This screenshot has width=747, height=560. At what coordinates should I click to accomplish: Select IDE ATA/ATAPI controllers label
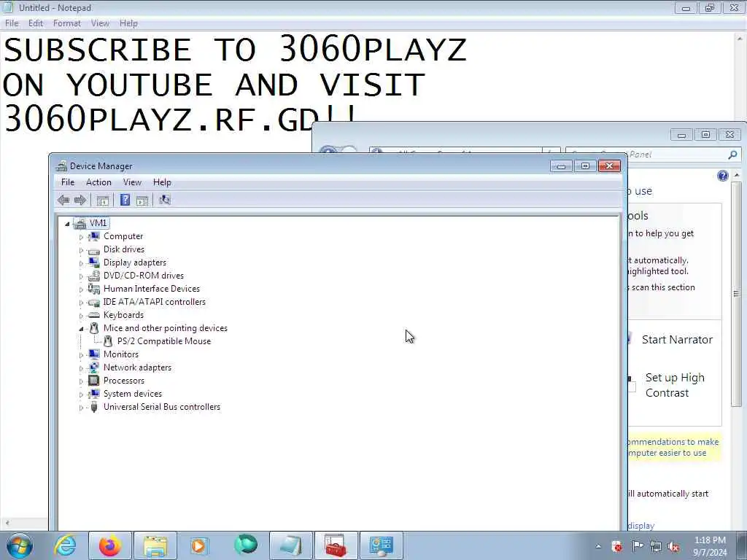tap(155, 302)
